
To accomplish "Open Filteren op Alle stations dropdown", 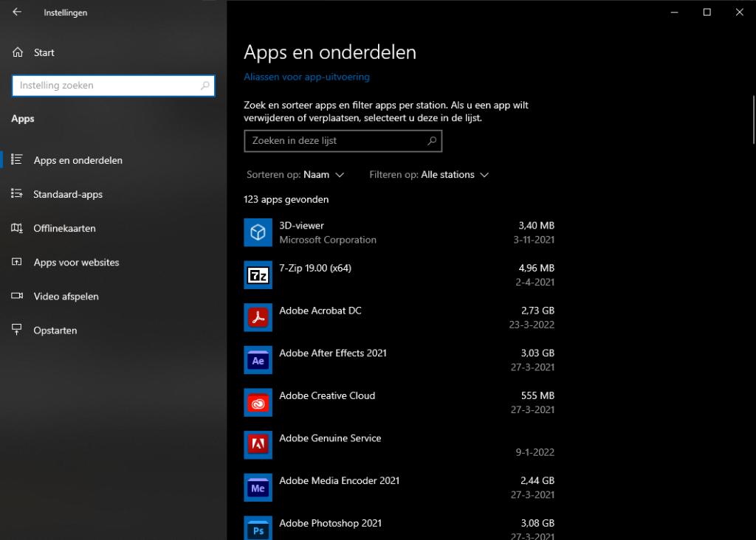I will [x=429, y=174].
